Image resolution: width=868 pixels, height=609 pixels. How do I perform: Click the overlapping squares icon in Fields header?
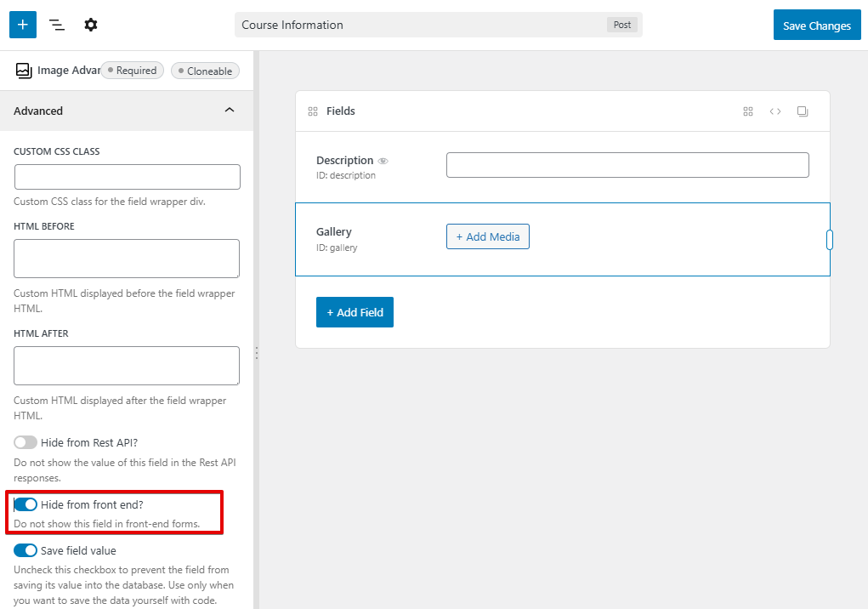[803, 111]
